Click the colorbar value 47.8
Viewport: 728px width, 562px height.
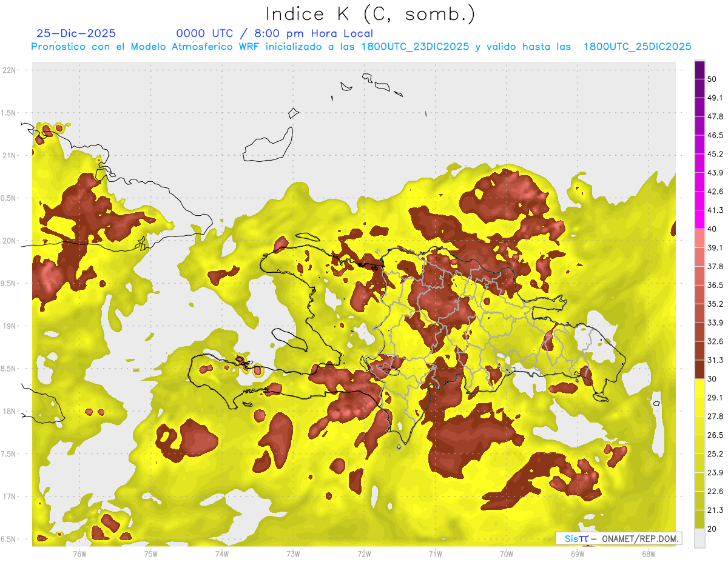point(715,116)
